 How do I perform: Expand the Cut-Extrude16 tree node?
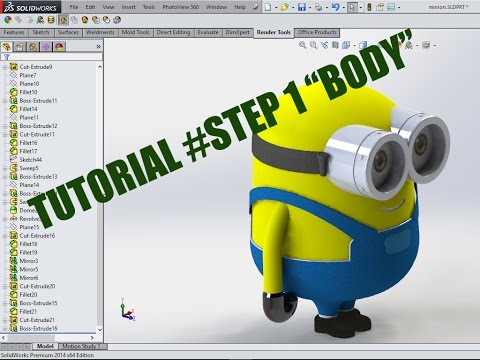pos(5,236)
